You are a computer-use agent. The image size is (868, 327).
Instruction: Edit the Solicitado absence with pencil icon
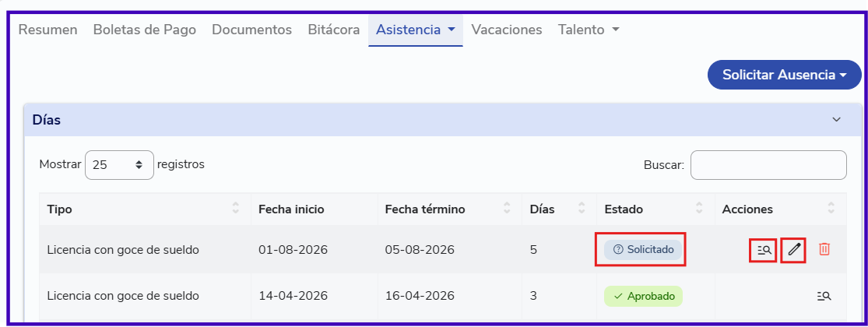click(794, 250)
